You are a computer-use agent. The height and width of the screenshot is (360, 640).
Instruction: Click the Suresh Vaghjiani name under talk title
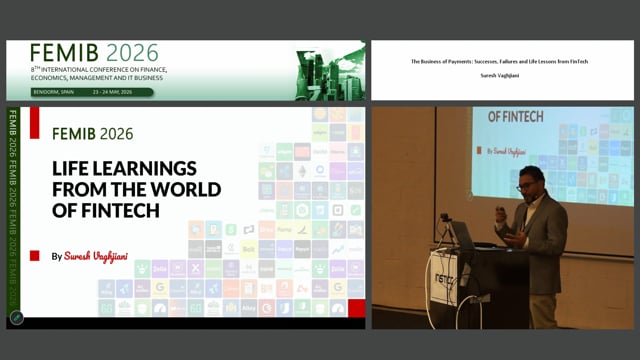(500, 76)
